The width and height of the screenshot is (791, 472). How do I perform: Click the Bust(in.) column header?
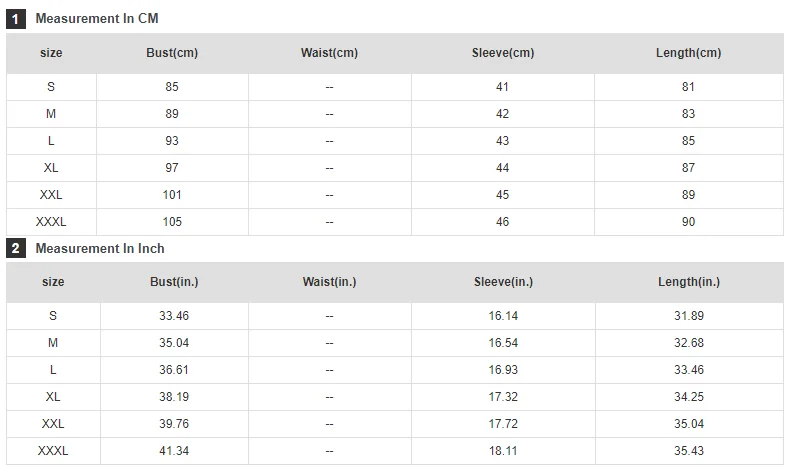point(174,282)
